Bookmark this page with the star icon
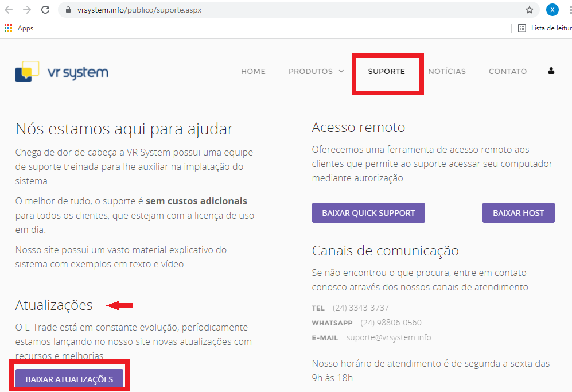 click(530, 10)
